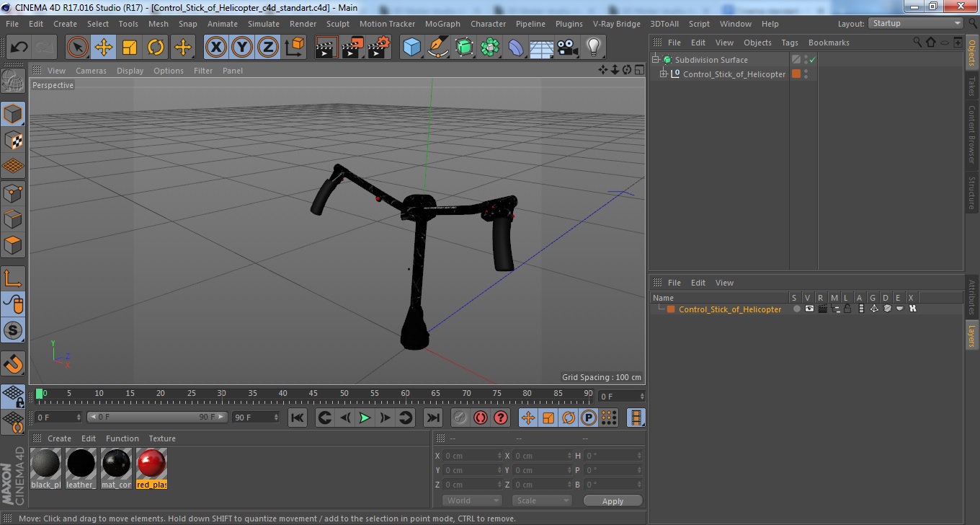Expand the Control_Stick_of_Helicopter object tree
The image size is (980, 525).
coord(664,74)
